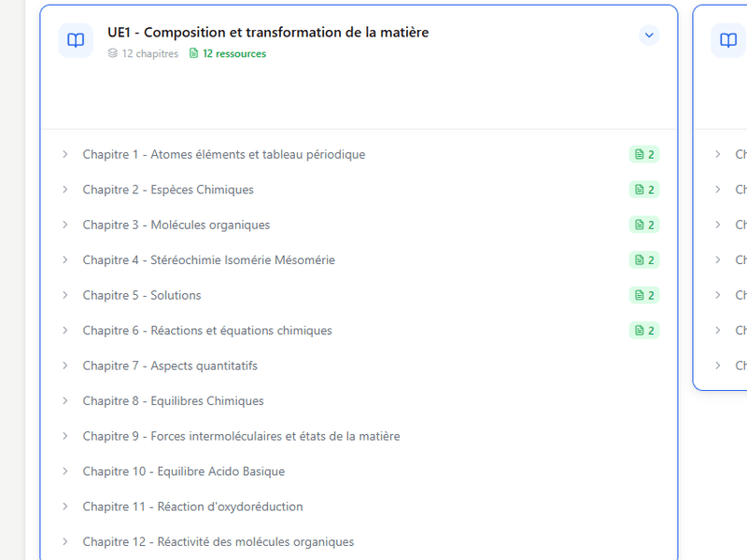Viewport: 747px width, 560px height.
Task: Expand Chapitre 7 chevron
Action: [x=65, y=366]
